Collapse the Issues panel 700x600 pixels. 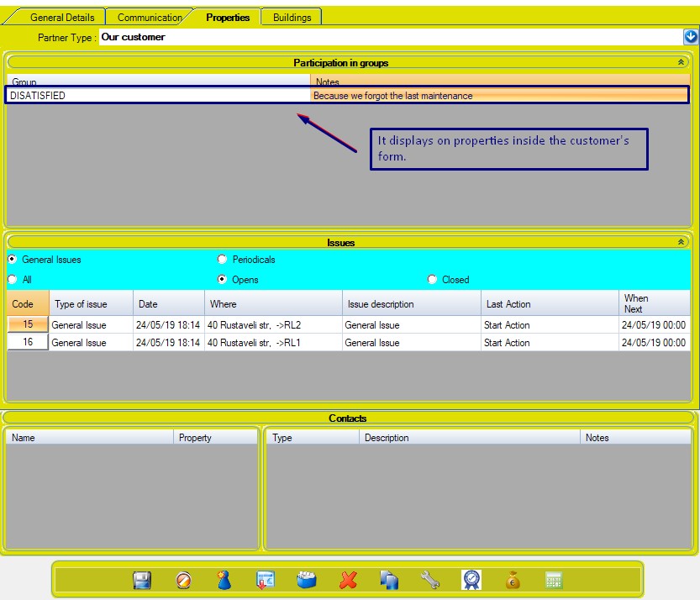pyautogui.click(x=681, y=242)
